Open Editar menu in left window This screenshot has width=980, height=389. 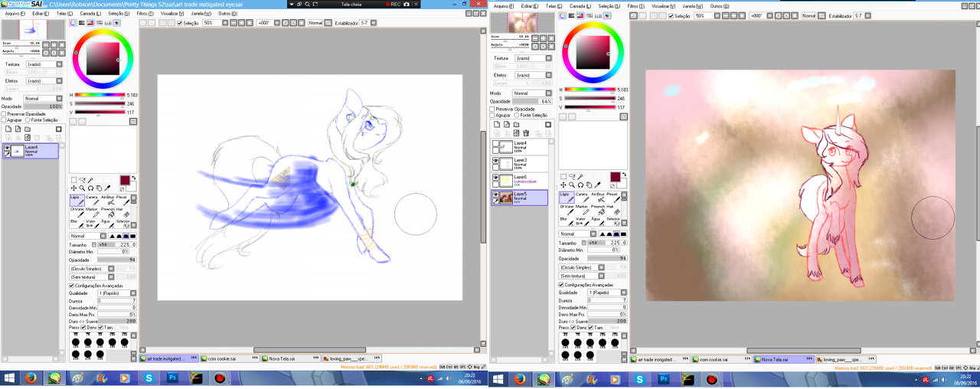tap(41, 14)
